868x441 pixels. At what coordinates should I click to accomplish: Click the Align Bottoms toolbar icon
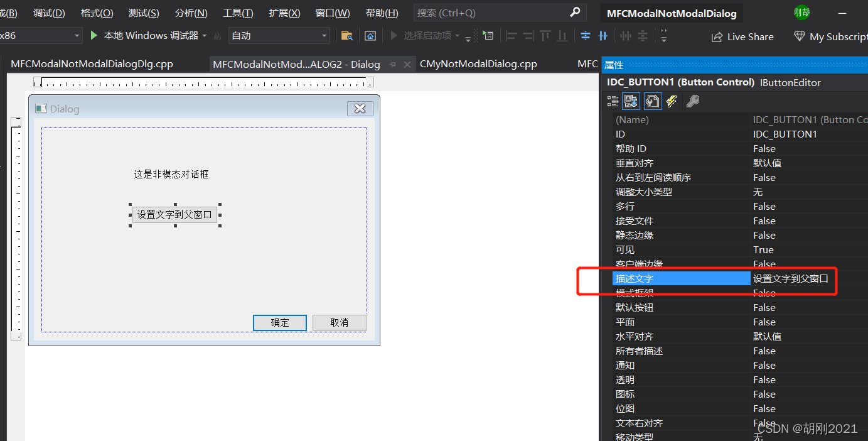pos(562,36)
